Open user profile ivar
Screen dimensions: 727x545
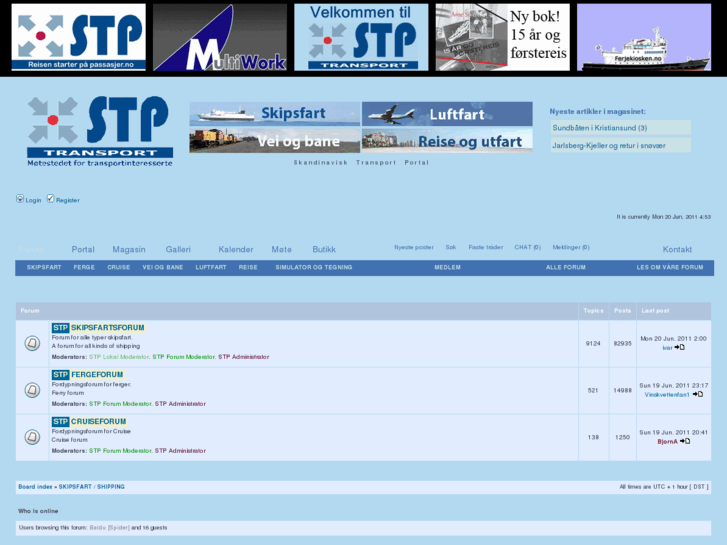tap(667, 347)
